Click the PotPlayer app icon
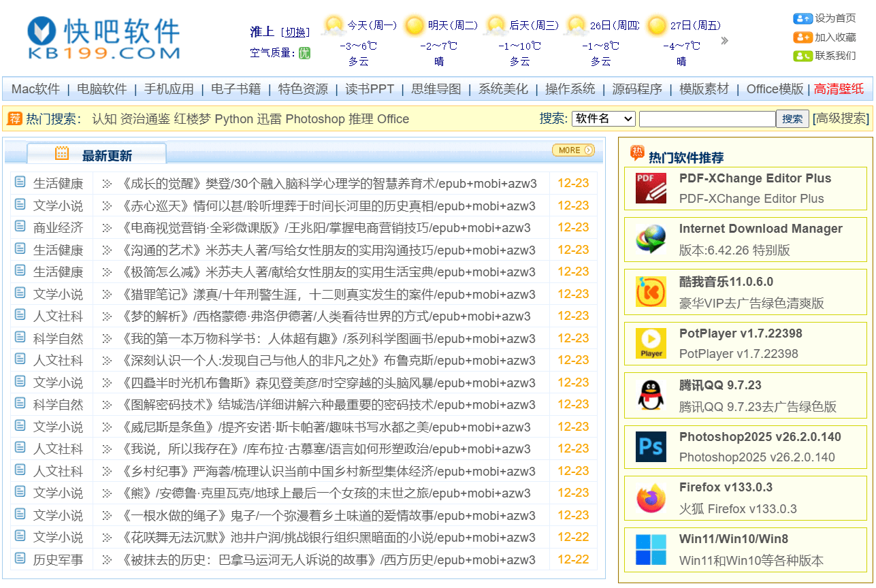This screenshot has width=876, height=588. point(651,343)
